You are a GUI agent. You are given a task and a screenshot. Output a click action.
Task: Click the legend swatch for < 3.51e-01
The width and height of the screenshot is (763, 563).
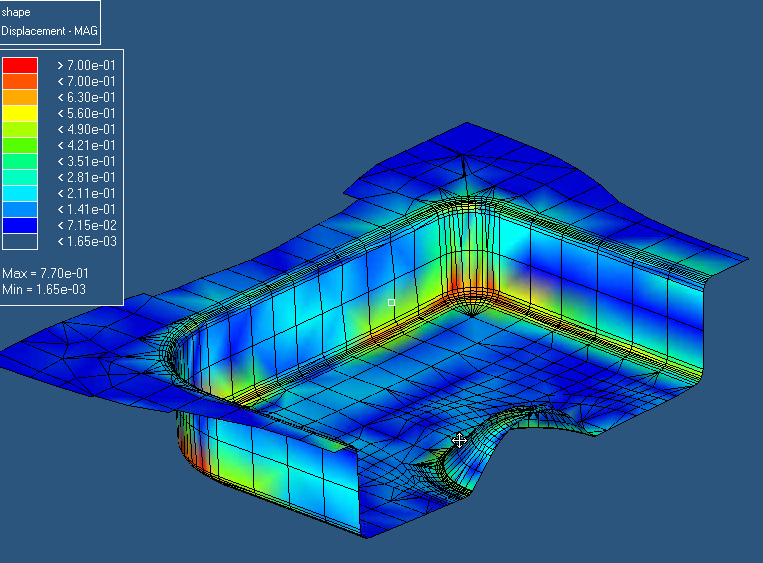20,161
